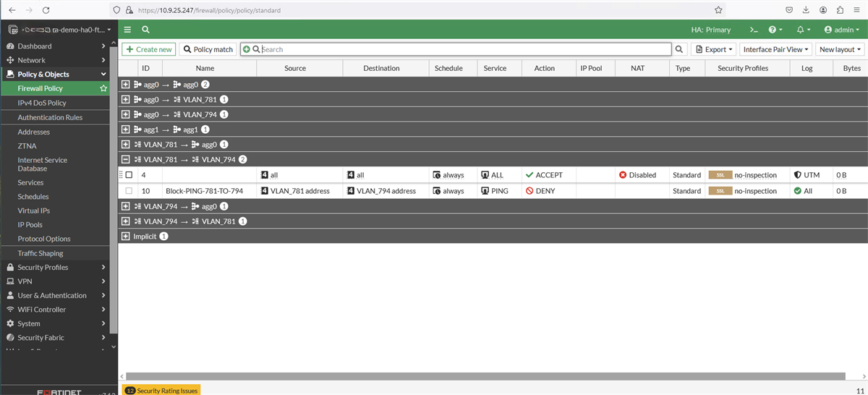Click the ACCEPT action on policy 4

point(544,175)
